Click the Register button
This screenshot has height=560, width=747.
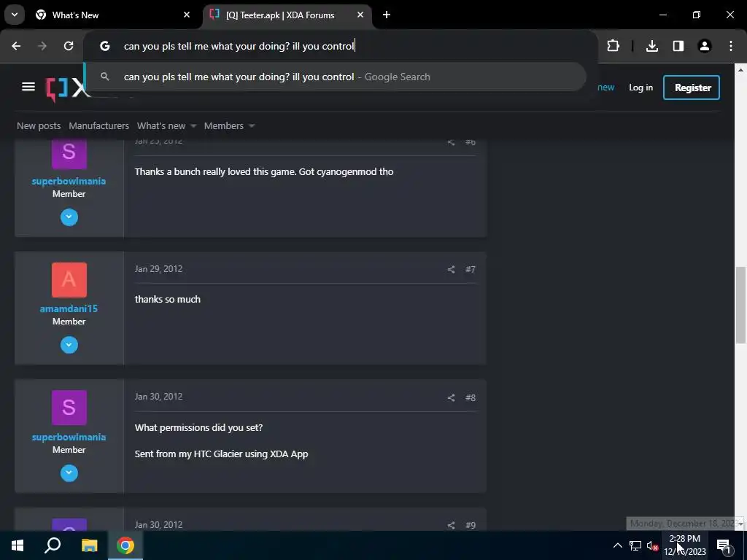pos(692,87)
